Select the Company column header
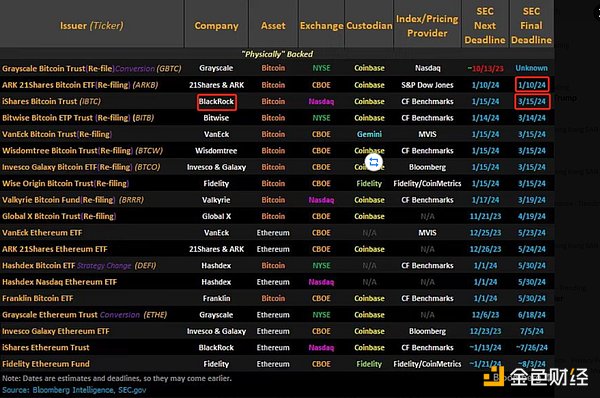This screenshot has height=398, width=600. coord(216,26)
